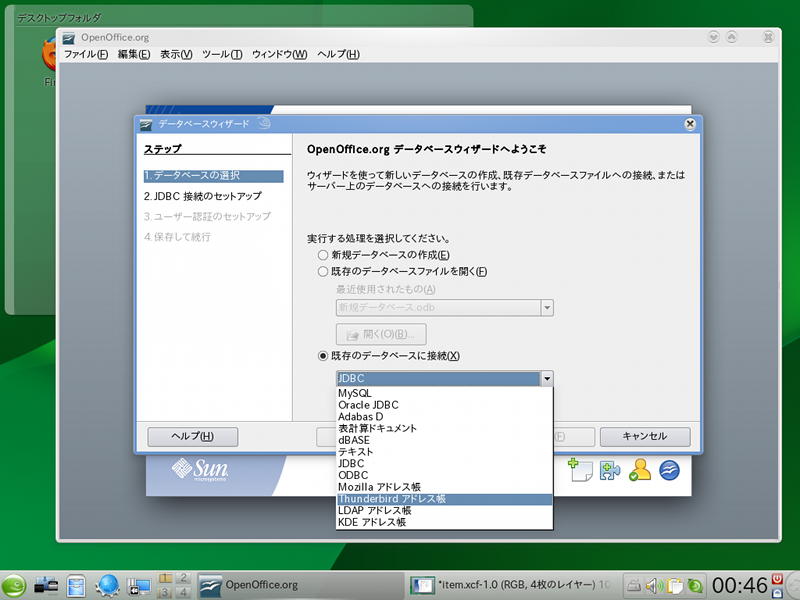
Task: Collapse the JDBC database type dropdown
Action: pyautogui.click(x=546, y=378)
